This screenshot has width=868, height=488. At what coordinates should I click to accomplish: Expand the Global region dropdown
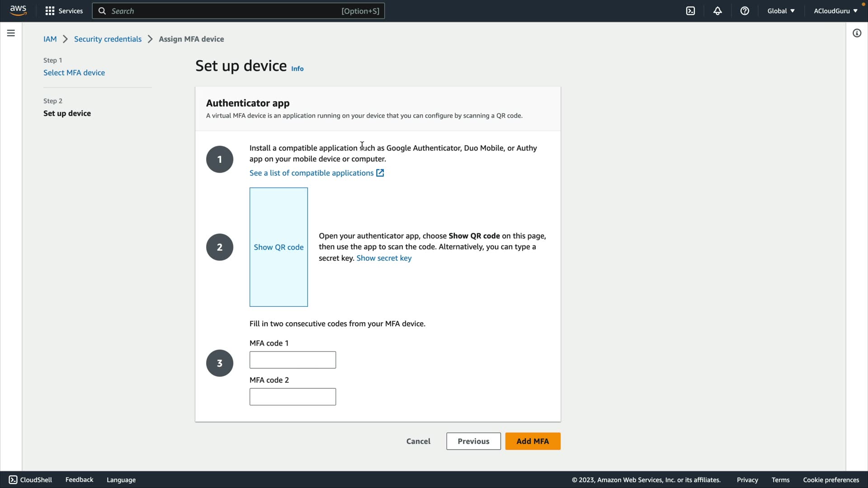pos(781,11)
